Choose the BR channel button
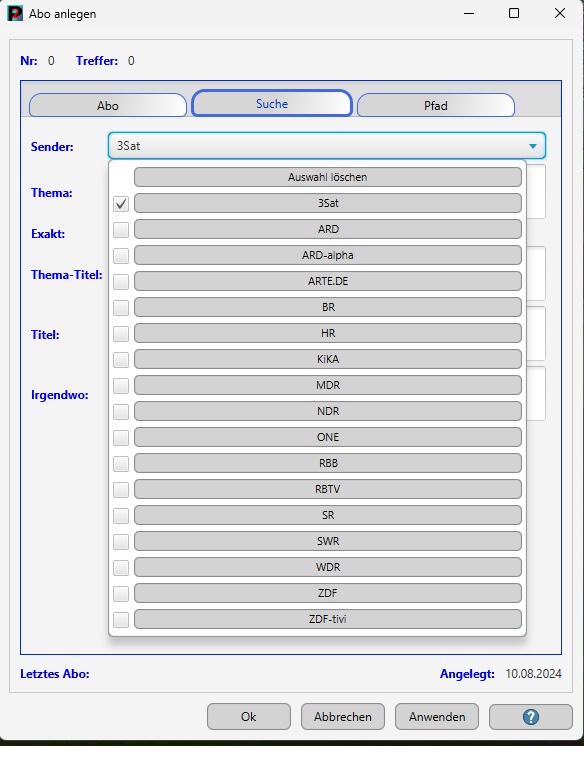This screenshot has height=764, width=584. [x=328, y=307]
